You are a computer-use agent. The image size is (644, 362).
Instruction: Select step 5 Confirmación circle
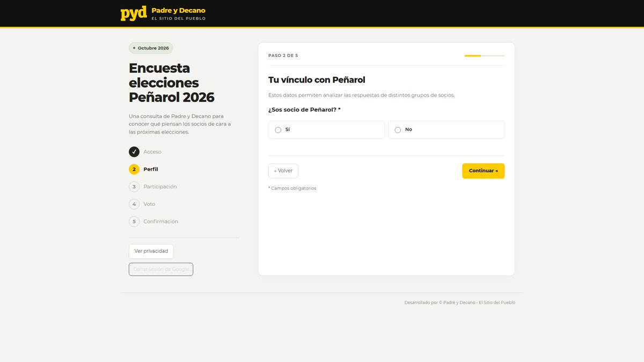134,221
